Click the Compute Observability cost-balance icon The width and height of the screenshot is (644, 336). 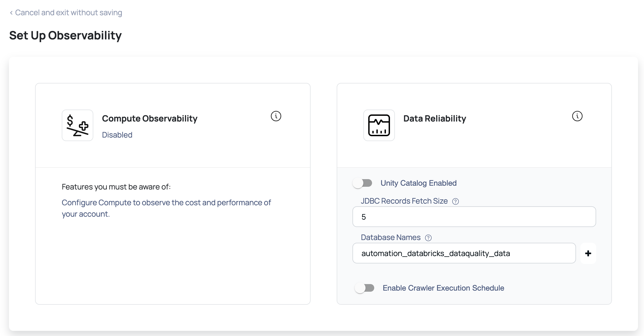click(77, 125)
